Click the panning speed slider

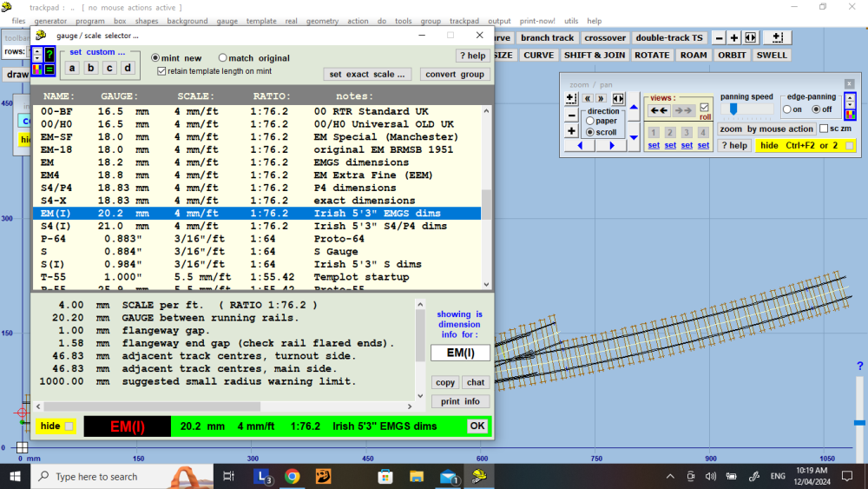pyautogui.click(x=733, y=109)
